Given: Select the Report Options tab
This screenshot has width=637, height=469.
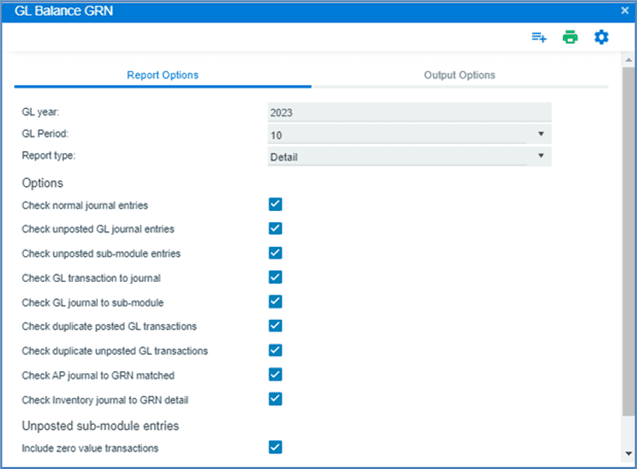Looking at the screenshot, I should pos(162,75).
